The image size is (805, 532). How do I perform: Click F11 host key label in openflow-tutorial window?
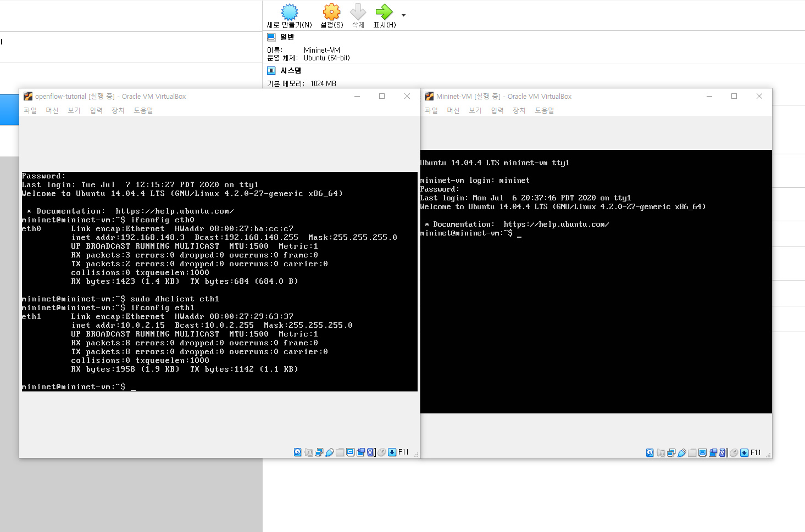pos(403,452)
